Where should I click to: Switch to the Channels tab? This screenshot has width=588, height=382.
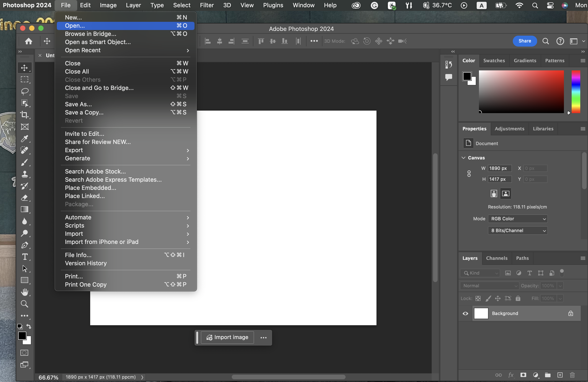click(497, 258)
